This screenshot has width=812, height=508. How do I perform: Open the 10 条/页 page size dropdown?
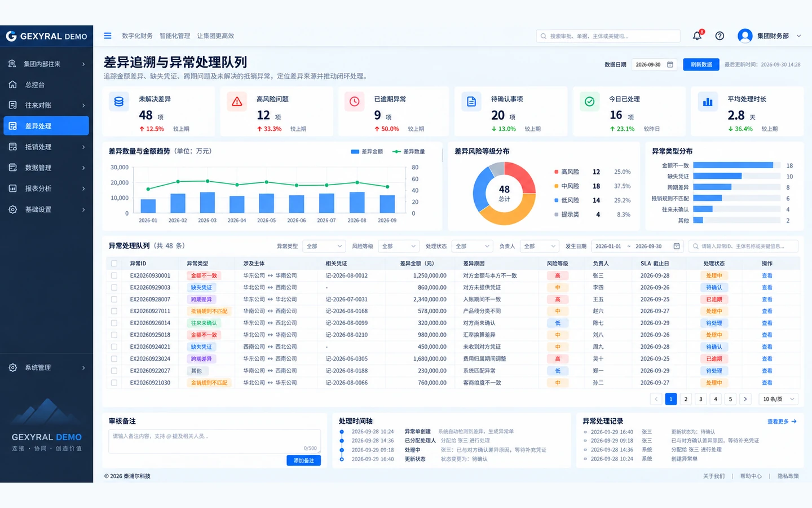[779, 399]
